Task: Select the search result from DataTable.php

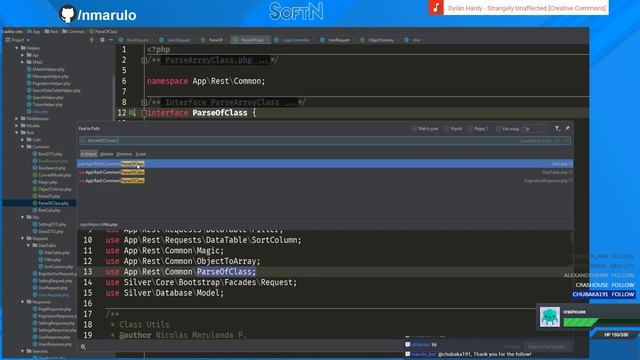Action: (325, 172)
